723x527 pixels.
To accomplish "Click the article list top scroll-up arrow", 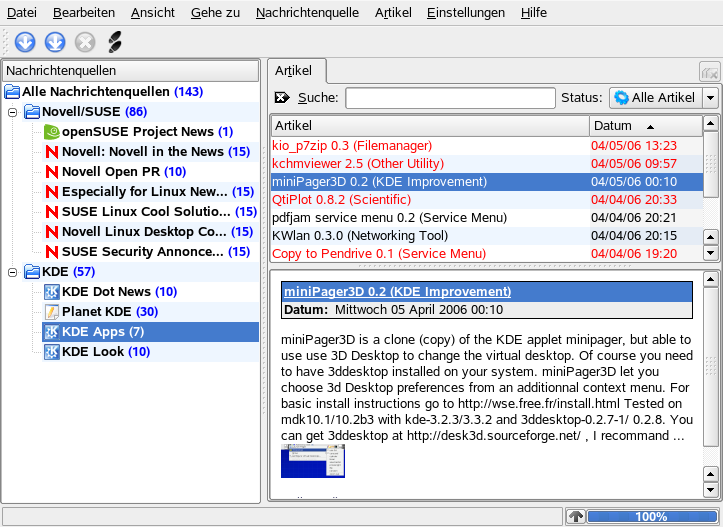I will pyautogui.click(x=711, y=123).
